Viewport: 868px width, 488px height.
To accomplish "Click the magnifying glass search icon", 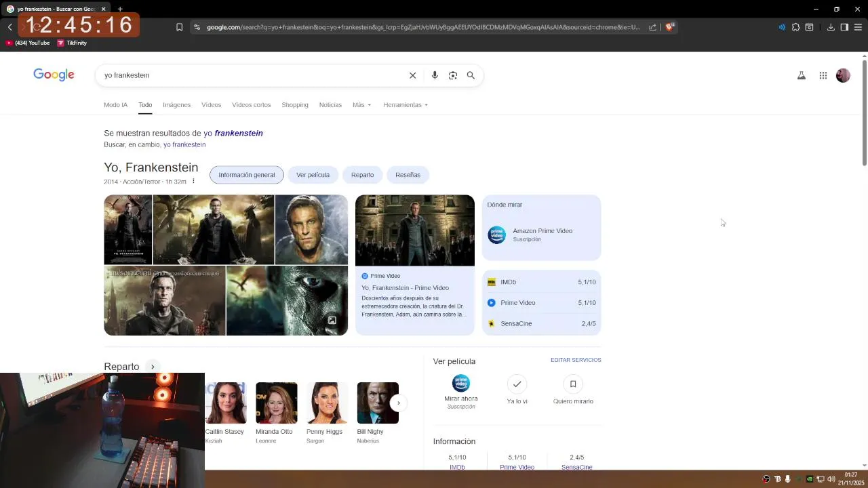I will point(471,75).
